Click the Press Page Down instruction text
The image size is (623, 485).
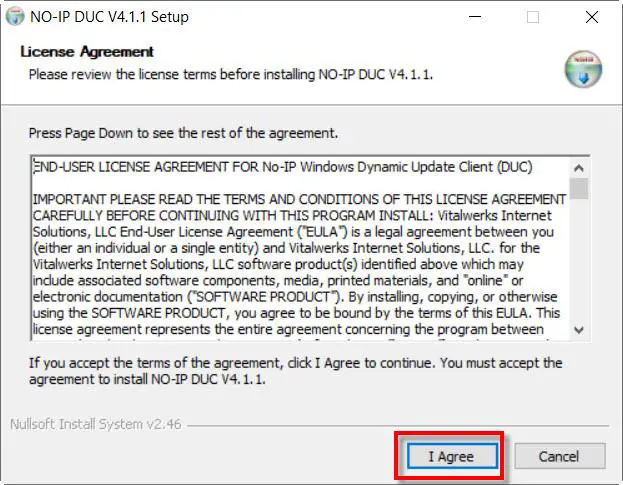point(183,133)
